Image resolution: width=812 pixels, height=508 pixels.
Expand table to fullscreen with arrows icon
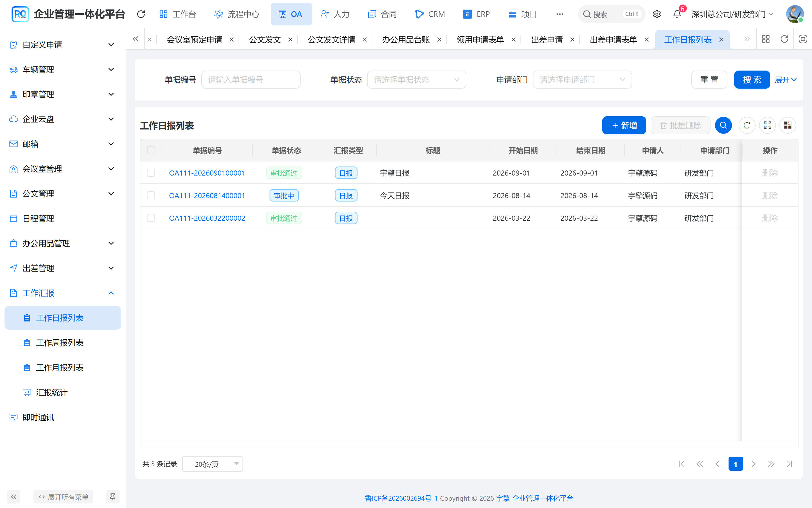click(x=767, y=125)
